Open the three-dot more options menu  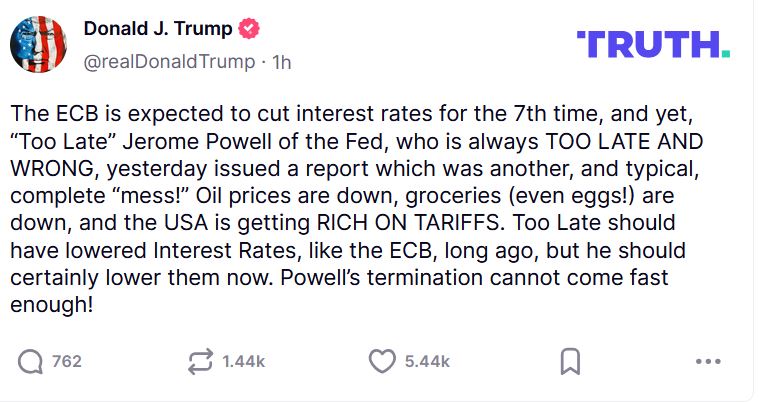(707, 361)
